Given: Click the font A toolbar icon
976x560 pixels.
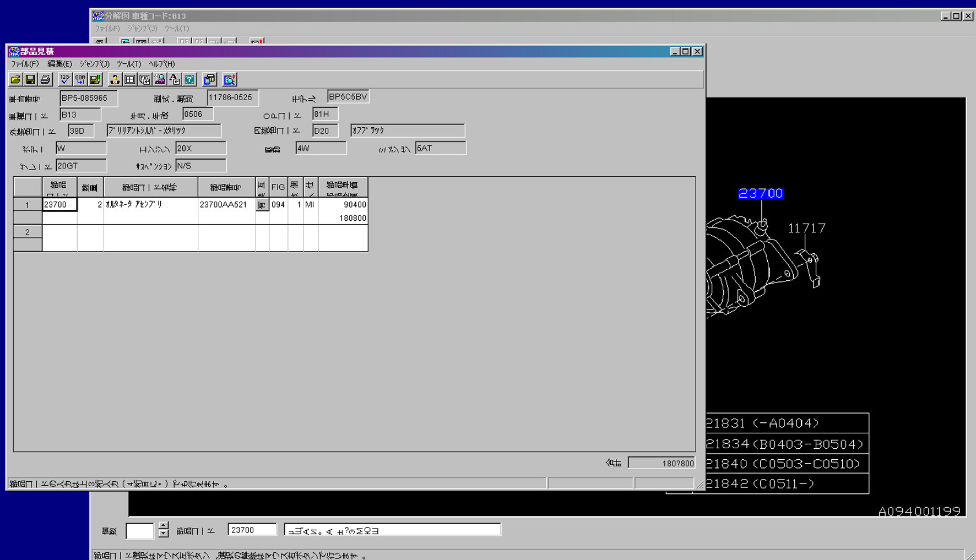Looking at the screenshot, I should click(175, 80).
